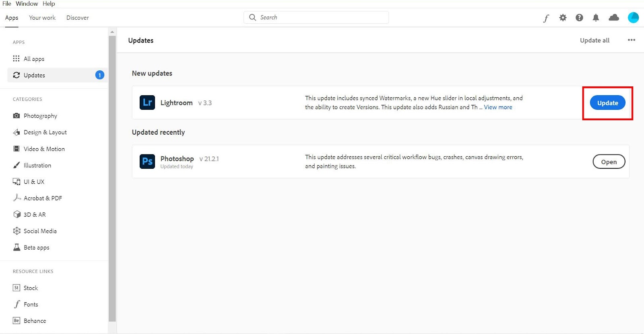This screenshot has height=334, width=644.
Task: Open the Beta apps category
Action: [x=37, y=248]
